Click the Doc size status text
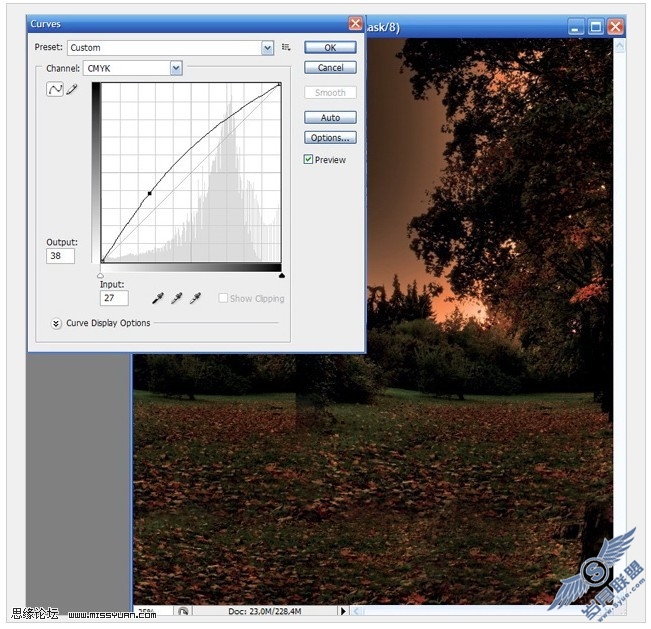Screen dimensions: 651x629 264,611
